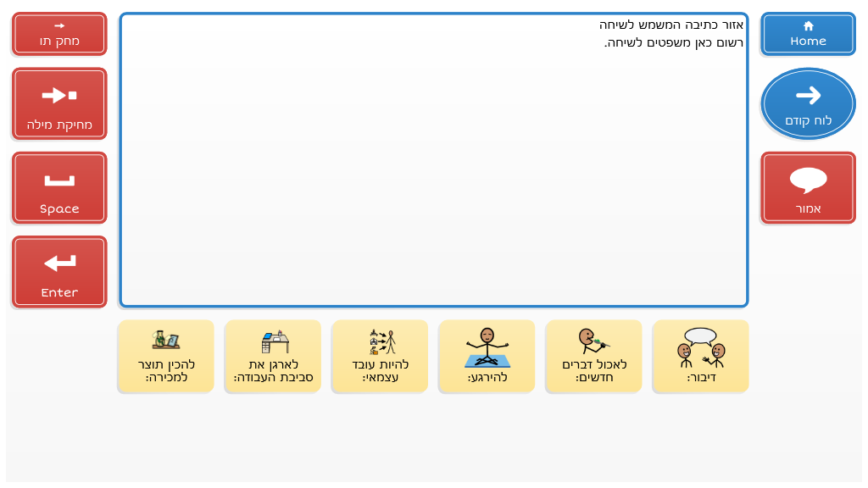Click the house icon above Home label
This screenshot has width=868, height=488.
(x=808, y=25)
